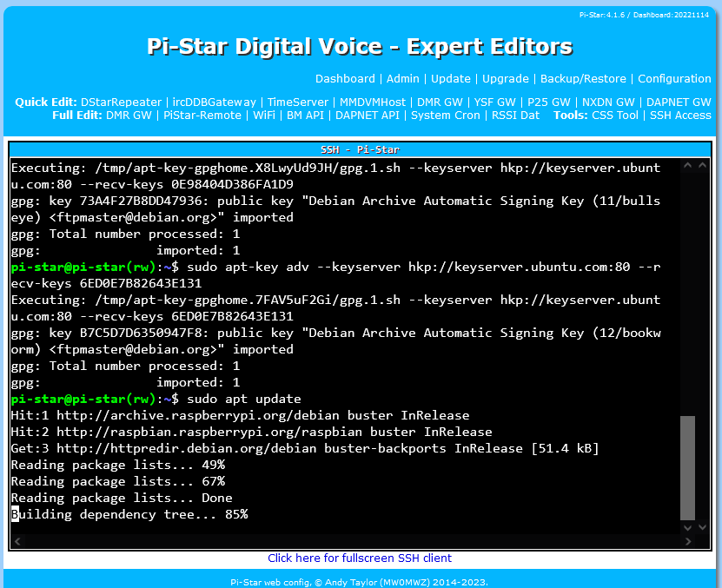
Task: Quick edit NXDN GW config
Action: pyautogui.click(x=608, y=102)
